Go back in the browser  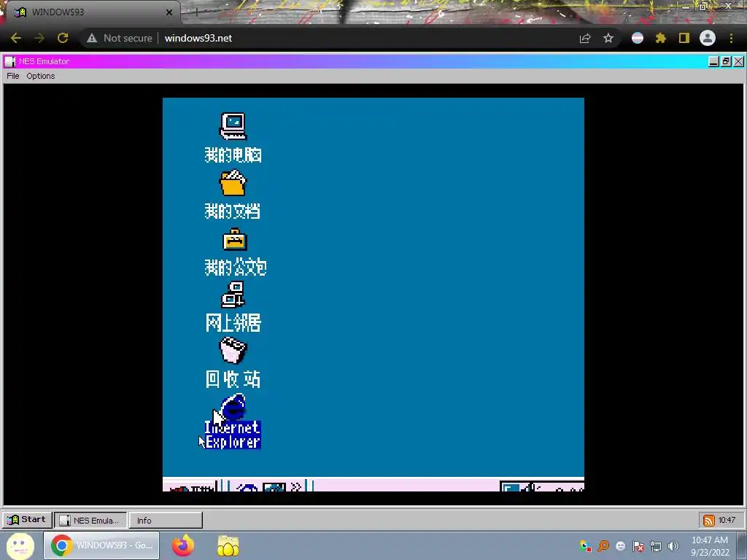tap(16, 38)
